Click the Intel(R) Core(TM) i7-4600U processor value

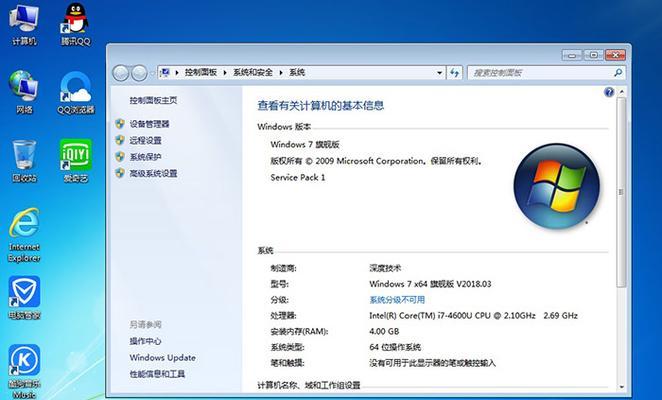coord(473,316)
